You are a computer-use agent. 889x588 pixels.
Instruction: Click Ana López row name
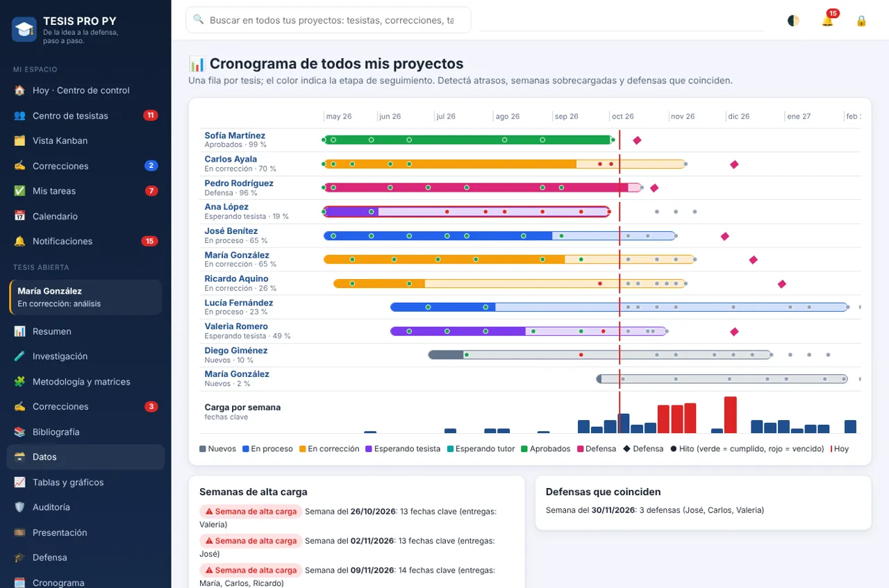[x=226, y=207]
